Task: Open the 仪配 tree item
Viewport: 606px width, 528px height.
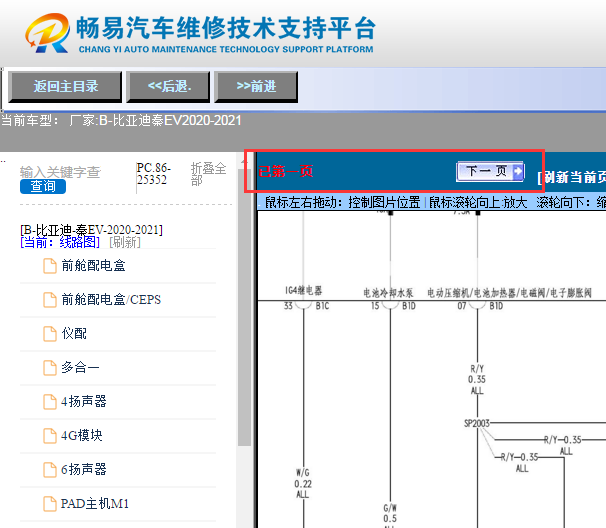Action: [74, 333]
